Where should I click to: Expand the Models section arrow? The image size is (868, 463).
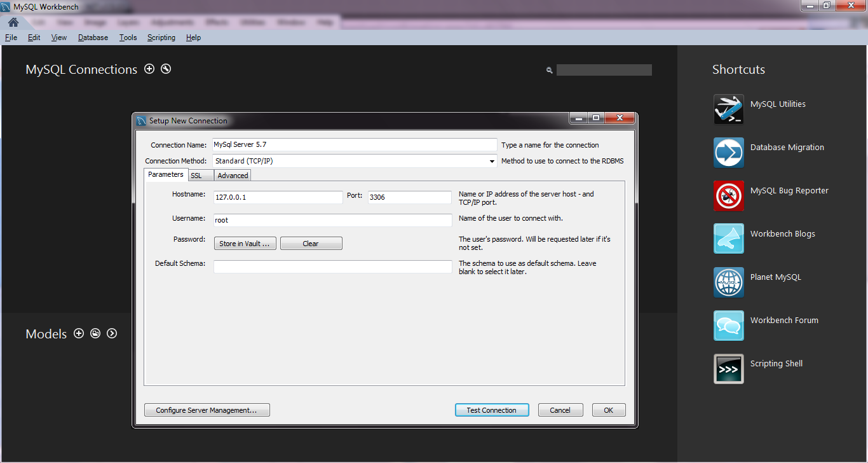(x=111, y=333)
